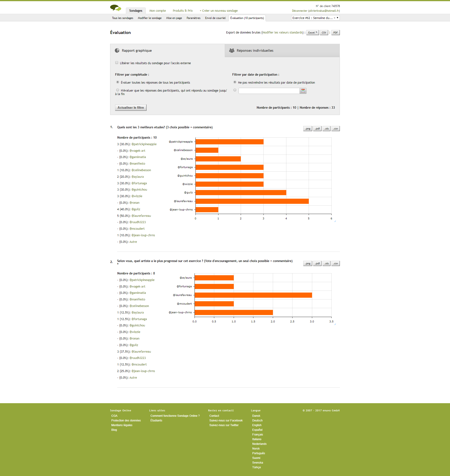
Task: Export question 2 data as .csv
Action: 335,263
